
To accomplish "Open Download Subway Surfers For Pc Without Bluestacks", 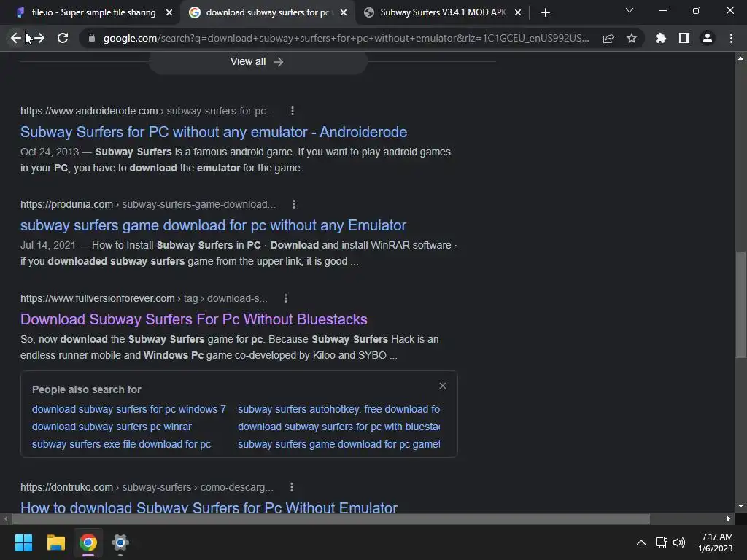I will [x=193, y=319].
